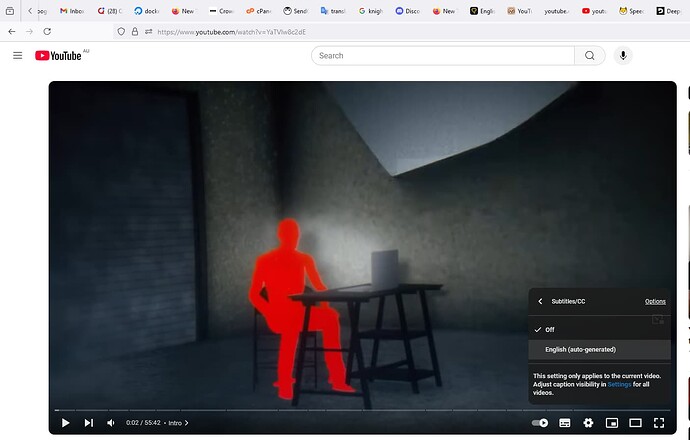
Task: Seek along the video progress bar
Action: pos(363,410)
